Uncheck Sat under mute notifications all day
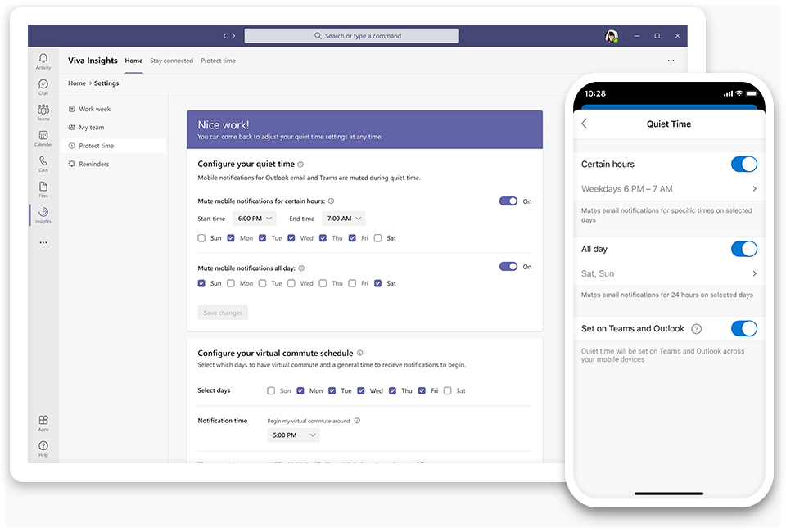Image resolution: width=786 pixels, height=532 pixels. 378,282
